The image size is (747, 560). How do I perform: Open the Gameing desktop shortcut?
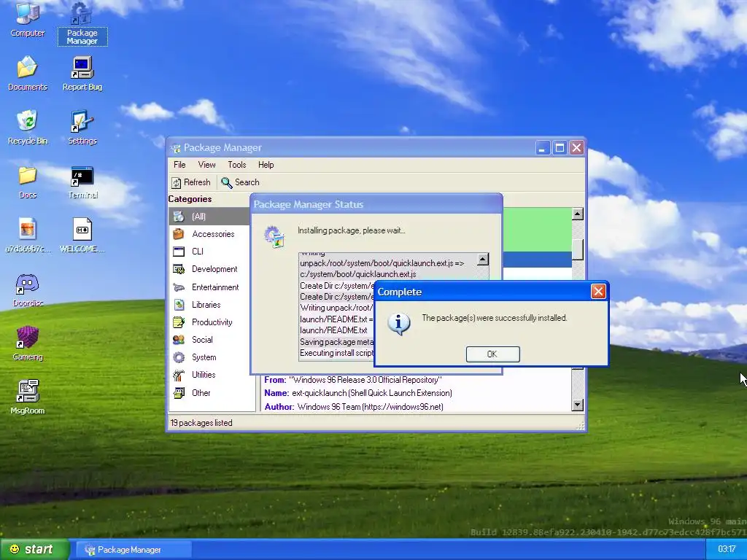click(x=28, y=343)
